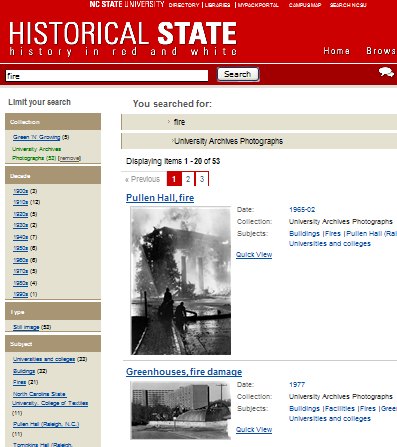Click Pullen Hall subject link in first result
Screen dimensions: 397x447
click(x=372, y=234)
